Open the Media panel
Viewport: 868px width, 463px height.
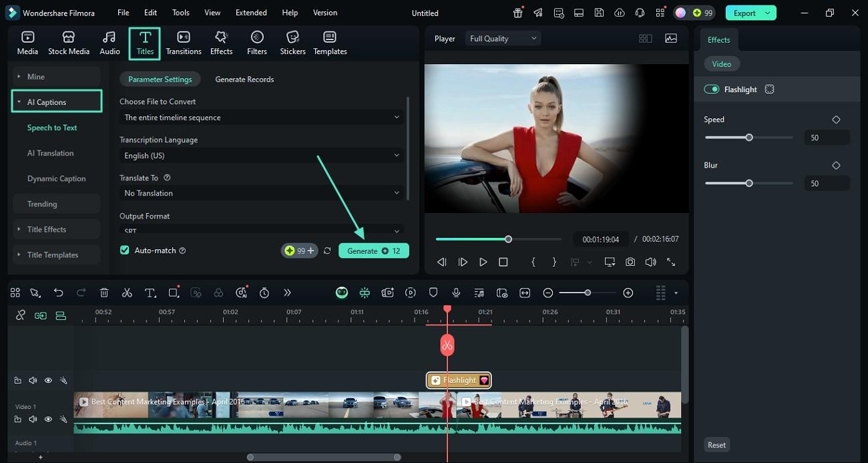click(x=27, y=43)
